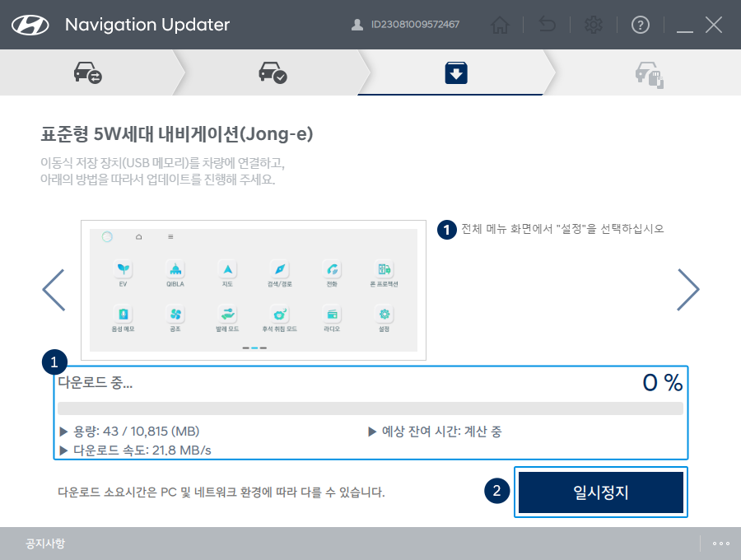The image size is (741, 560).
Task: Open the three-dot more menu in footer
Action: [721, 544]
